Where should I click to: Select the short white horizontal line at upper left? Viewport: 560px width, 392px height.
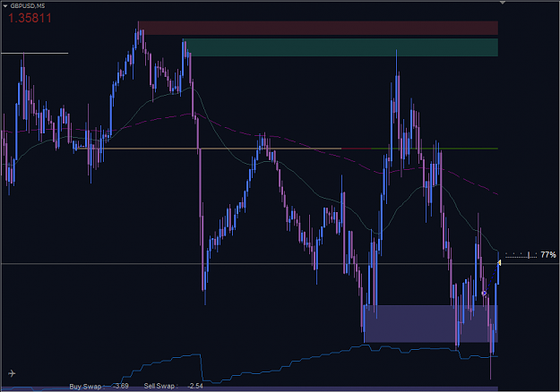coord(35,53)
